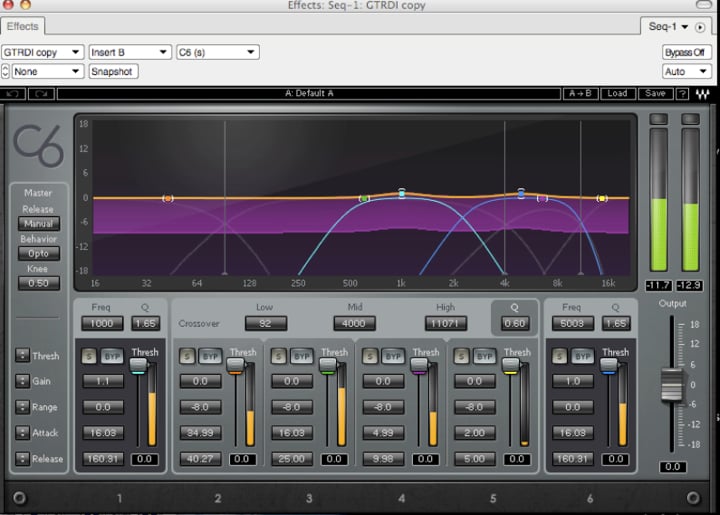The height and width of the screenshot is (515, 720).
Task: Open the None preset dropdown
Action: click(47, 72)
